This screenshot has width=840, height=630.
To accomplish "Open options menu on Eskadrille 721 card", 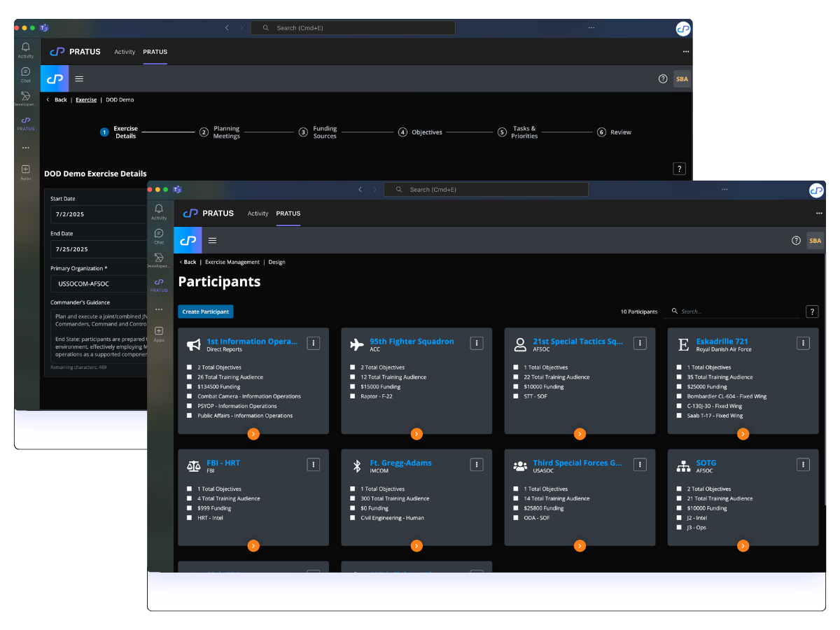I will coord(803,343).
